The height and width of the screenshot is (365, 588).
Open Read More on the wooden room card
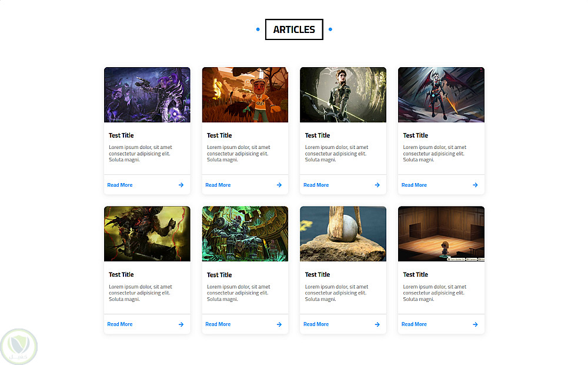click(x=414, y=324)
